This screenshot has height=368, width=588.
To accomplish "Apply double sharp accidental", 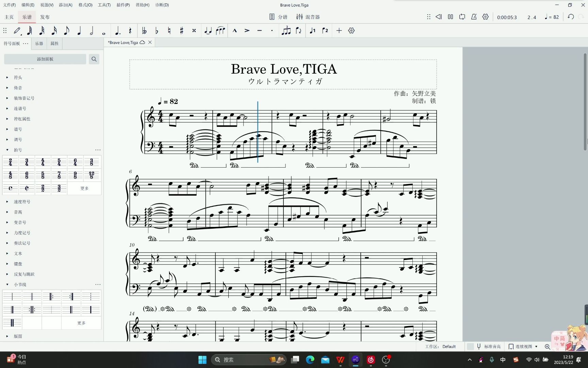I will (194, 31).
